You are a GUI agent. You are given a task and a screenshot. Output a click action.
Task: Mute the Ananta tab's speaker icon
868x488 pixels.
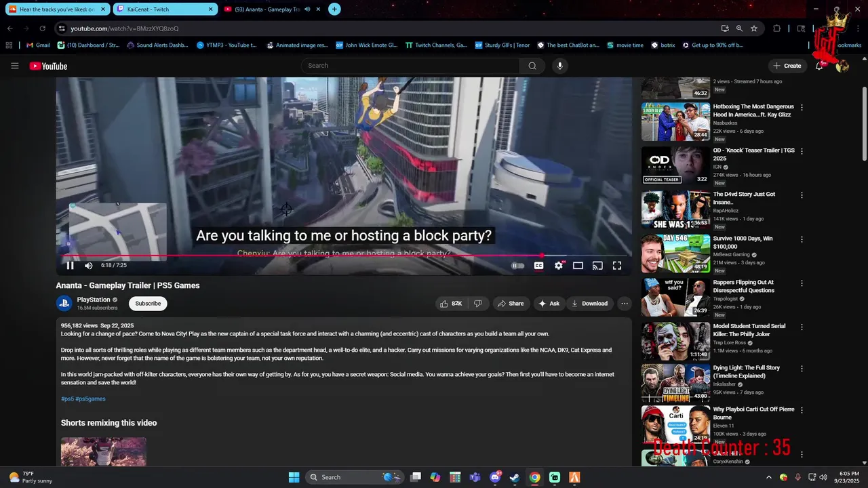pos(307,9)
